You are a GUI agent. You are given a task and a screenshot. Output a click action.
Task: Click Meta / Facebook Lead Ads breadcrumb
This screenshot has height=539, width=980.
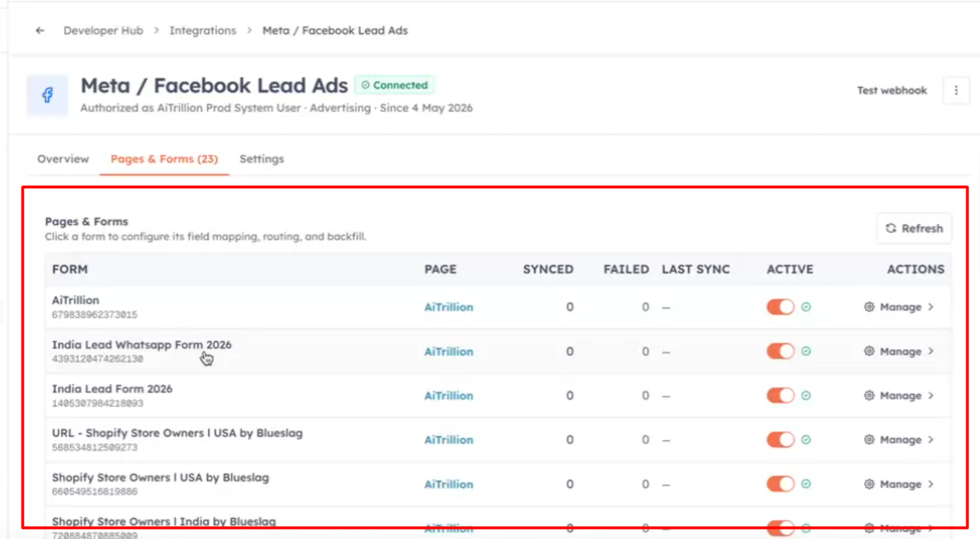click(x=335, y=30)
